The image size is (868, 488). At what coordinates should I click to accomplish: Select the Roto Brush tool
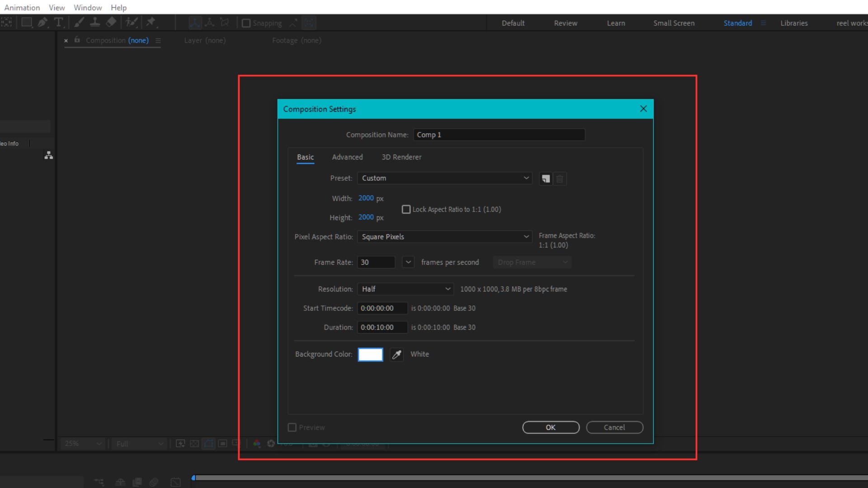132,22
